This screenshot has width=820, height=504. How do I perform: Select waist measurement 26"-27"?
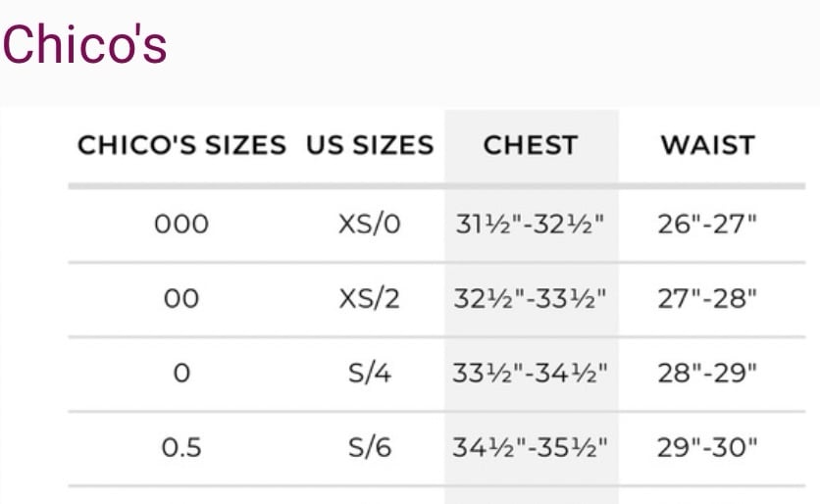[x=707, y=225]
